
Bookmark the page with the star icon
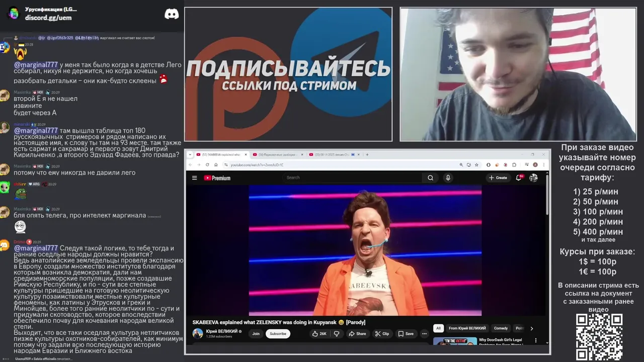pos(477,164)
